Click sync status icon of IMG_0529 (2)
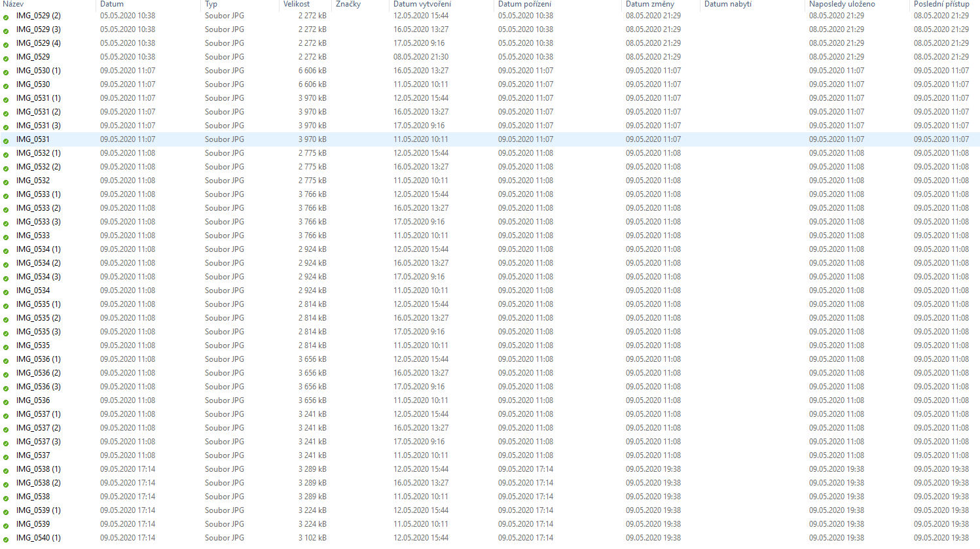 click(6, 16)
